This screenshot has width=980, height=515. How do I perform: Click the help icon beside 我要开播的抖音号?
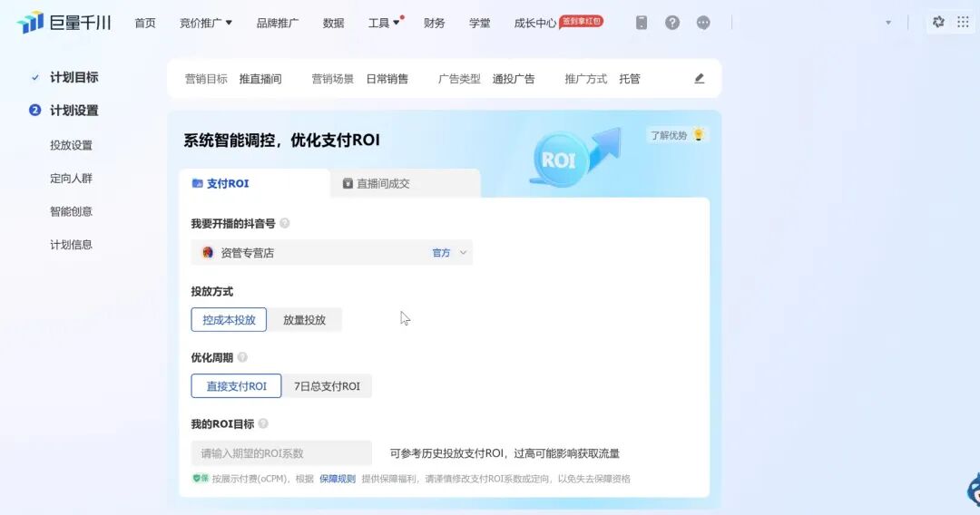[x=284, y=223]
